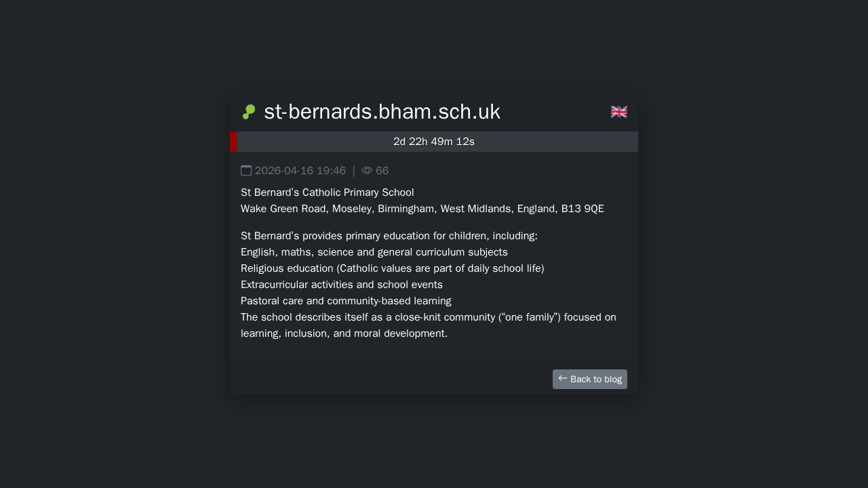This screenshot has height=488, width=868.
Task: Select the st-bernards.bham.sch.uk title
Action: pos(382,112)
